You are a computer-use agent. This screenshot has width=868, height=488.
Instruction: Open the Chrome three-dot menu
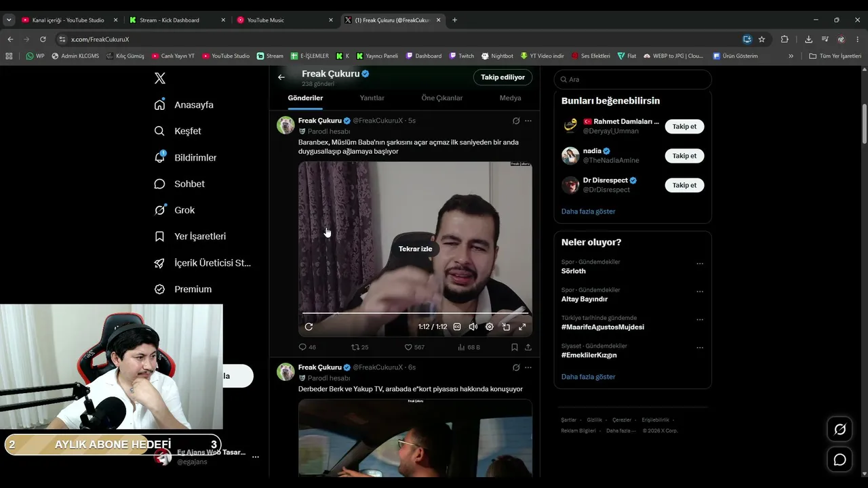858,39
